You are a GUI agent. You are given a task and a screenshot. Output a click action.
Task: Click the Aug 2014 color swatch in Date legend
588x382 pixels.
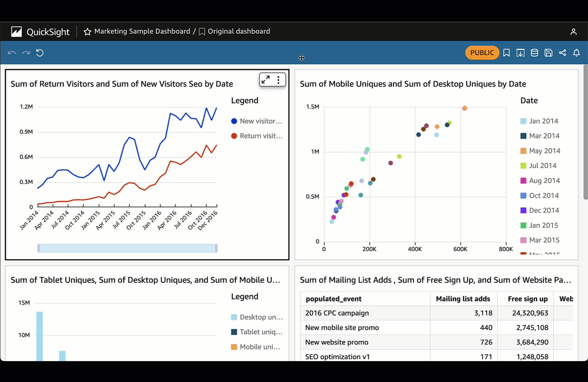pyautogui.click(x=523, y=180)
